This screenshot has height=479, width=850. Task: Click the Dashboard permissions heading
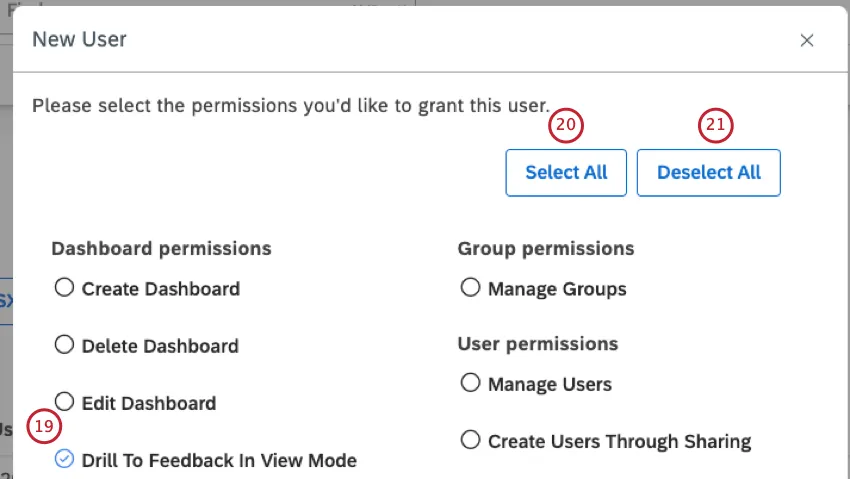pos(161,248)
